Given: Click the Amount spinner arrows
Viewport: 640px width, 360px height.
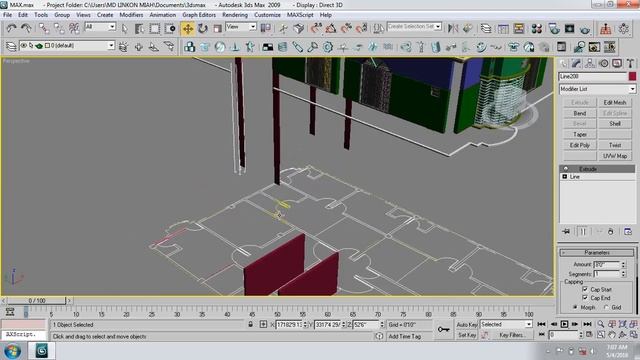Looking at the screenshot, I should 623,264.
